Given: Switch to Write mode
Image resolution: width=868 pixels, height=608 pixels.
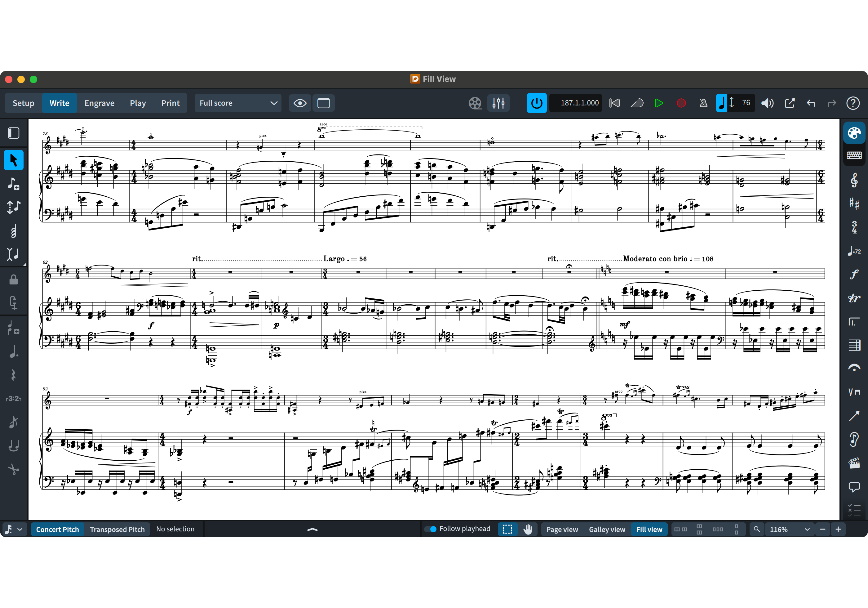Looking at the screenshot, I should coord(59,103).
